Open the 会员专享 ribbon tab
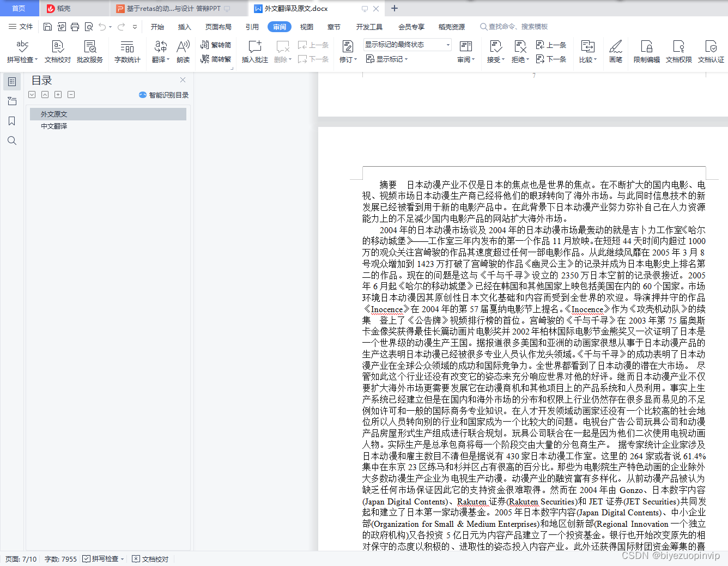This screenshot has height=566, width=728. (411, 27)
